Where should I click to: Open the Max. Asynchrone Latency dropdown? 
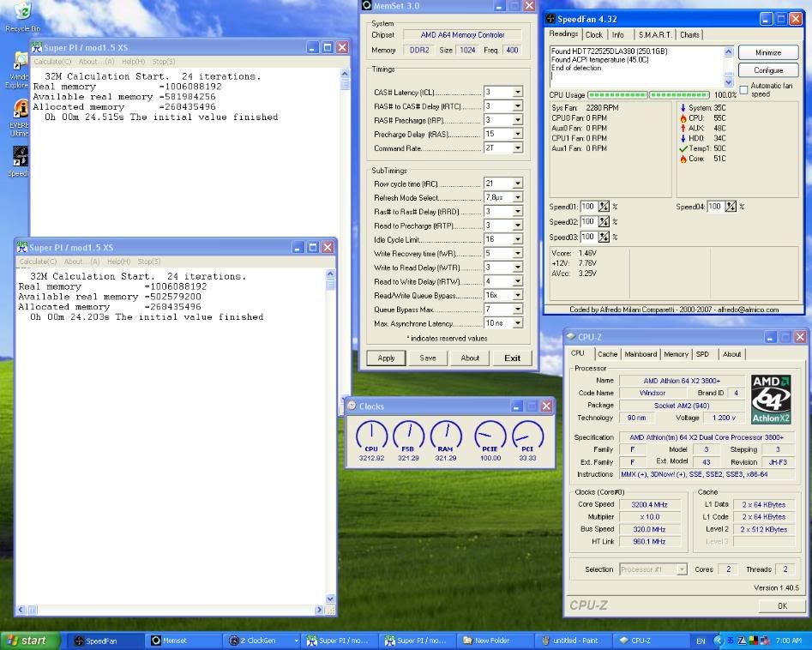(517, 323)
